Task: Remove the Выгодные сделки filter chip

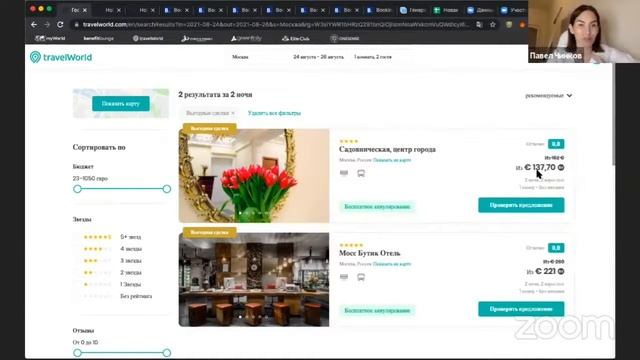Action: 233,113
